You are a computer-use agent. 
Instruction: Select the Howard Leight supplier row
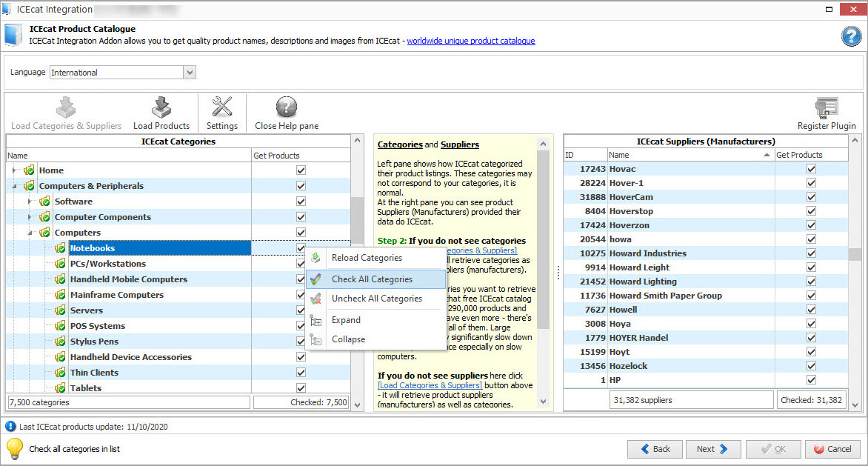coord(706,267)
